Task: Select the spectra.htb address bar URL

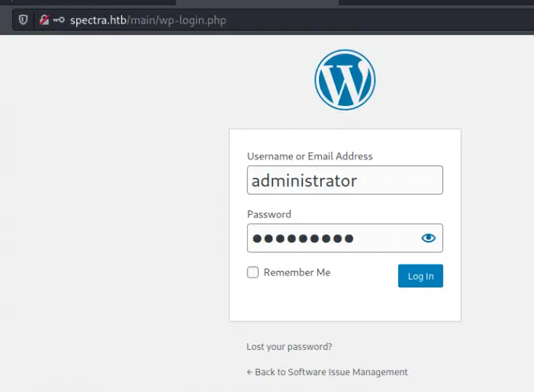Action: point(148,21)
